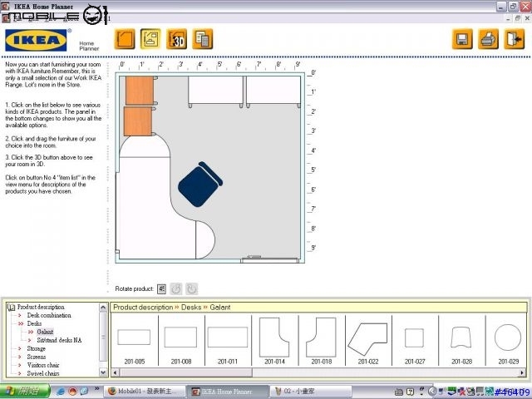Image resolution: width=532 pixels, height=399 pixels.
Task: Open the item list view
Action: pyautogui.click(x=203, y=39)
